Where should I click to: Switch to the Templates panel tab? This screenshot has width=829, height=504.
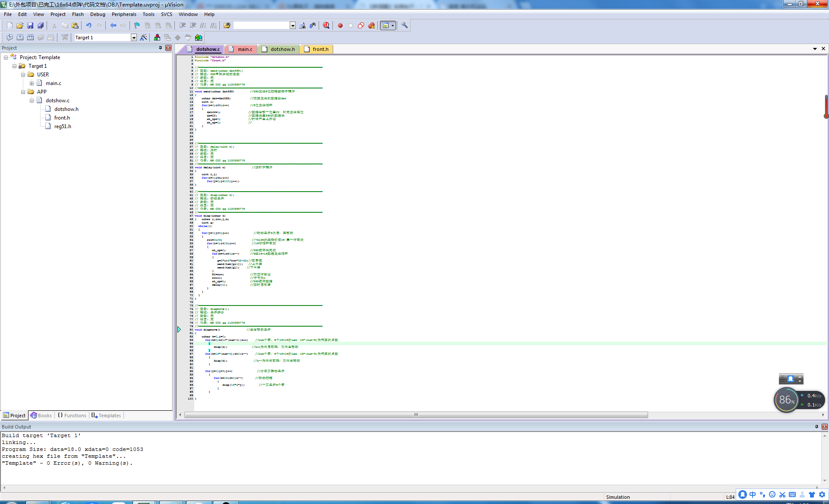pos(106,416)
